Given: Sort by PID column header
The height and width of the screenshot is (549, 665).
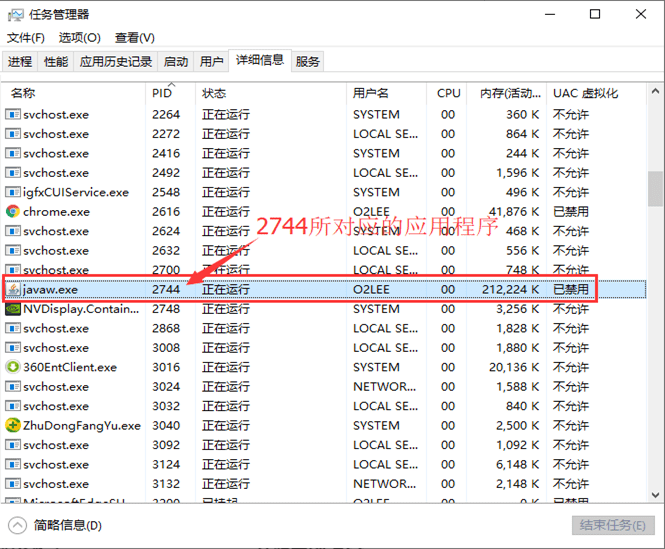Looking at the screenshot, I should (163, 93).
